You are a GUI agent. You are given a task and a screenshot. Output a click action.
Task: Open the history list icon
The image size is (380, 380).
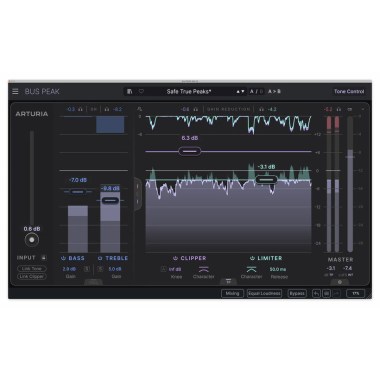(327, 294)
